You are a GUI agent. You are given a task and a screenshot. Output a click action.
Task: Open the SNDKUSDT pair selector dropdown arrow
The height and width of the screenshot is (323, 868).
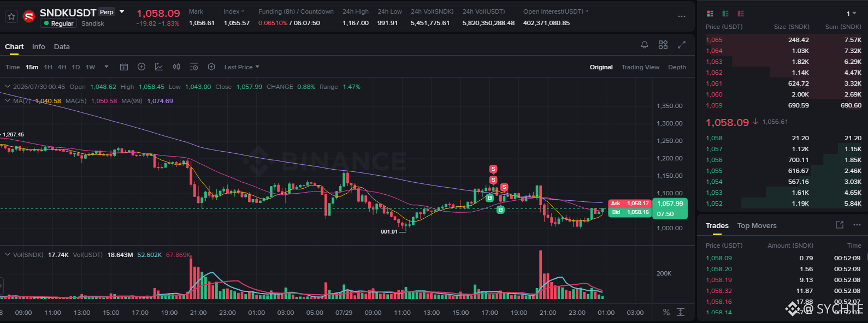pos(122,11)
